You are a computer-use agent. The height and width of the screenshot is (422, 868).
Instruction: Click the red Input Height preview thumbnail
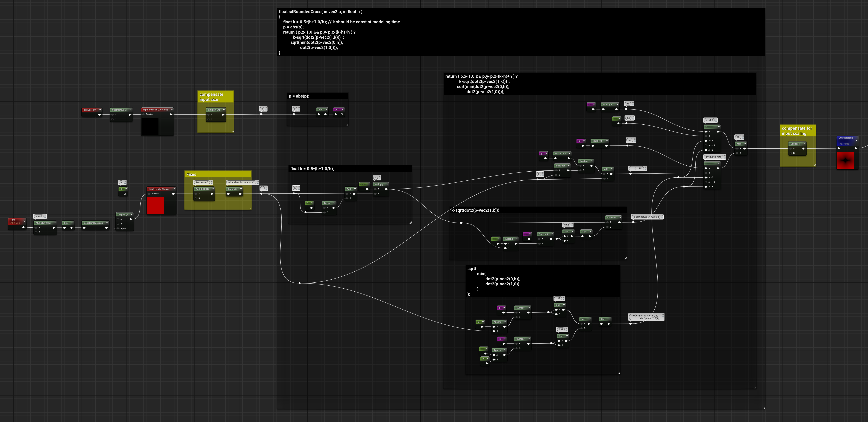coord(156,206)
